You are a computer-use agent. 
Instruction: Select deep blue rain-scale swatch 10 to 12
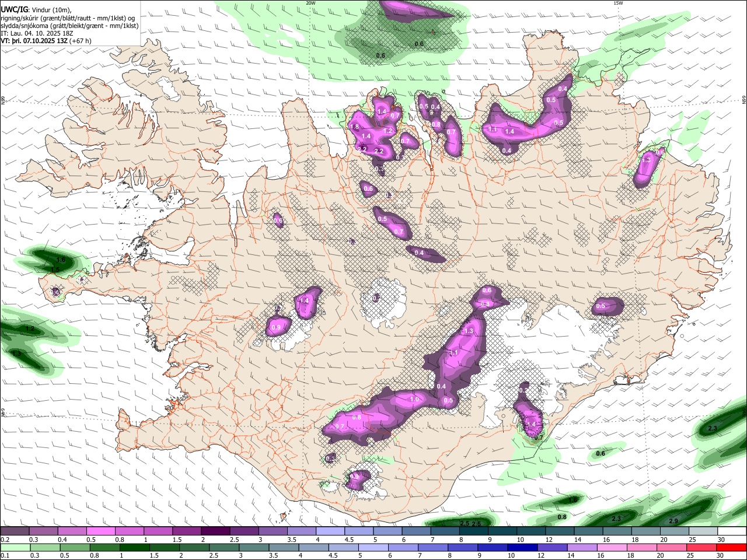click(x=523, y=547)
